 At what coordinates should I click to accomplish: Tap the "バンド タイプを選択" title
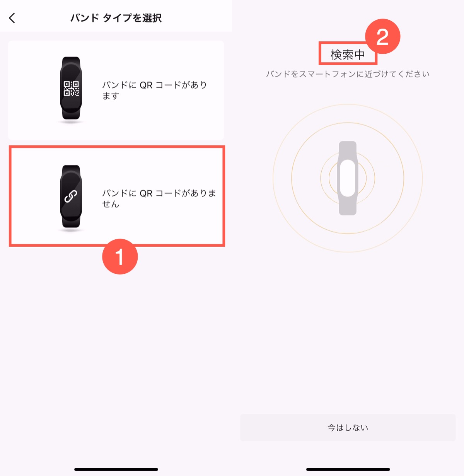116,18
